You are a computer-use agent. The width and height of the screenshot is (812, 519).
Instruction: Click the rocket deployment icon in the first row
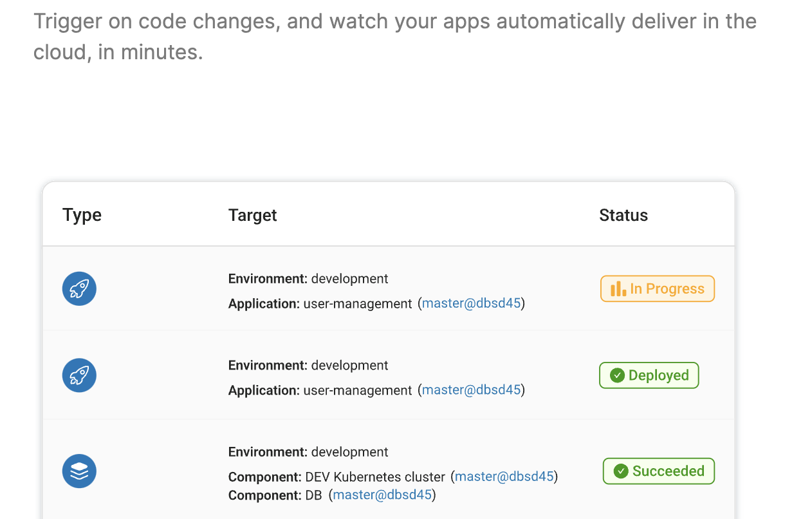pos(78,288)
